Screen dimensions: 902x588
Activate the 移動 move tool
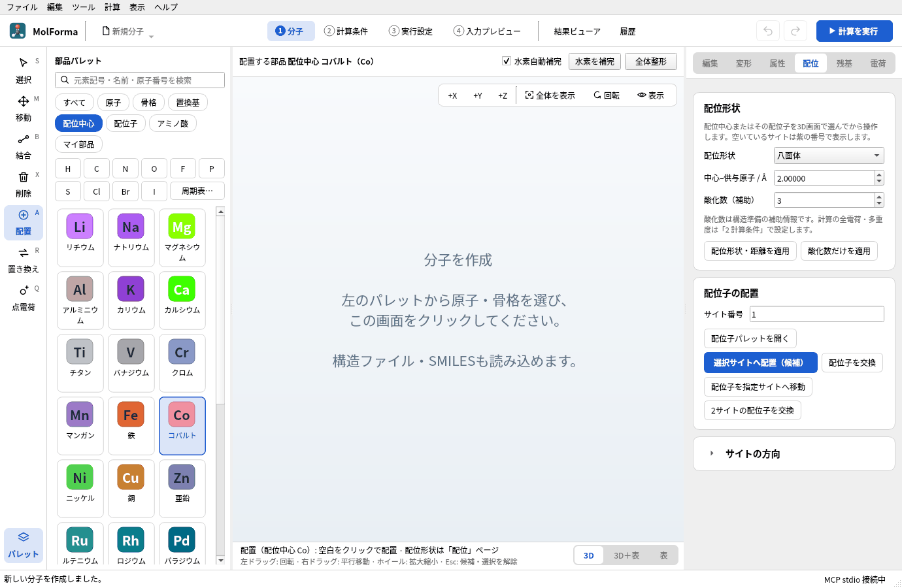point(24,108)
